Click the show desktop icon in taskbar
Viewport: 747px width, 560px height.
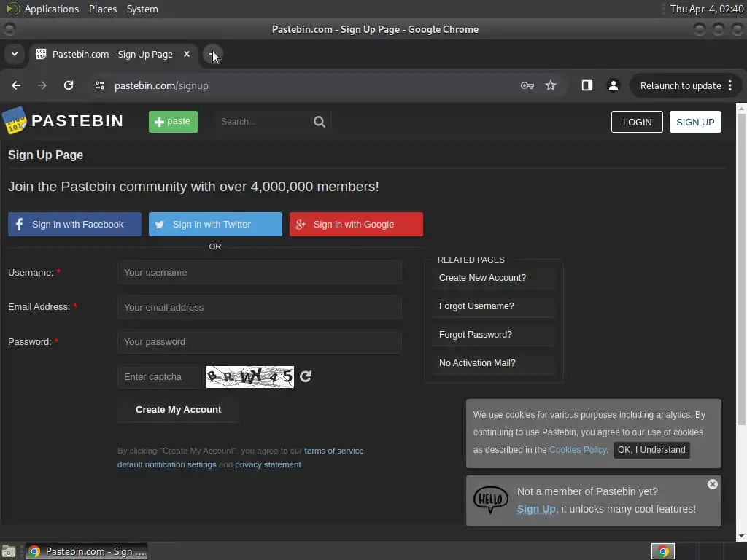(9, 551)
